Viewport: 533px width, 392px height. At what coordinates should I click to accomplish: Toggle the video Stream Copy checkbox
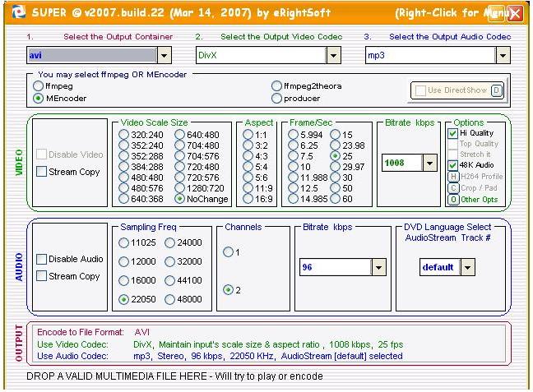pyautogui.click(x=41, y=172)
